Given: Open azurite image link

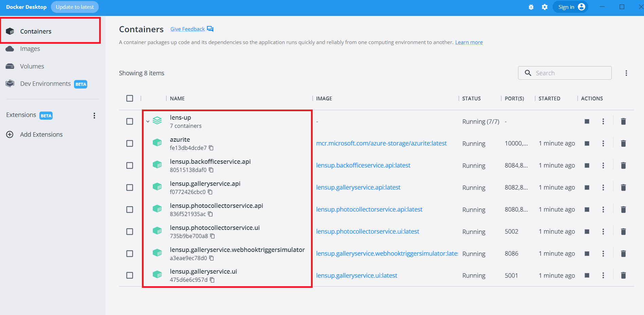Looking at the screenshot, I should [x=381, y=143].
